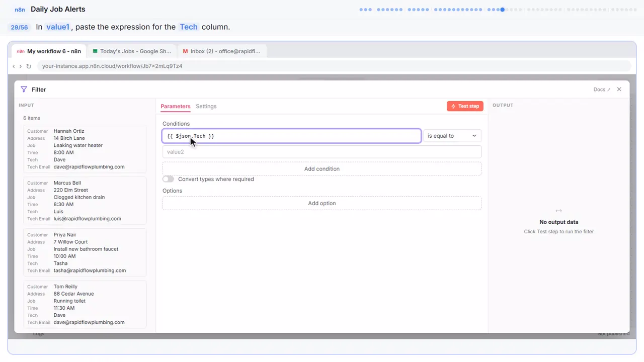Click the '6 items' count label

32,118
